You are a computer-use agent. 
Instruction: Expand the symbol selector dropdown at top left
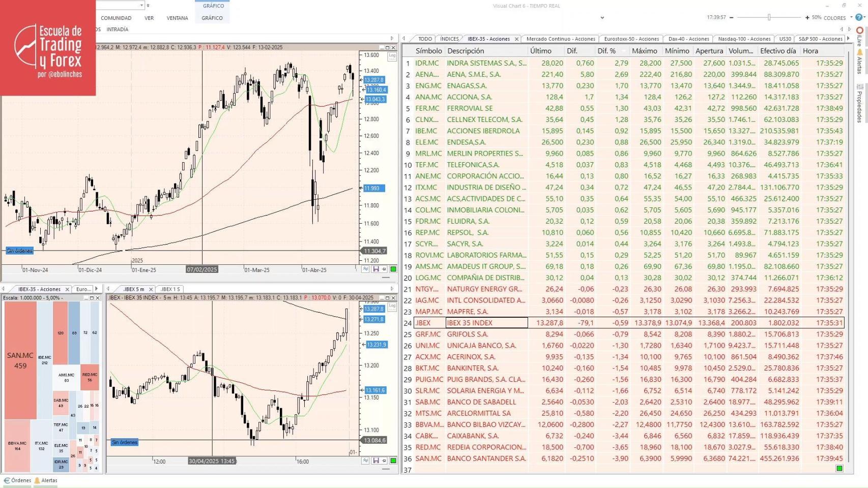point(141,5)
